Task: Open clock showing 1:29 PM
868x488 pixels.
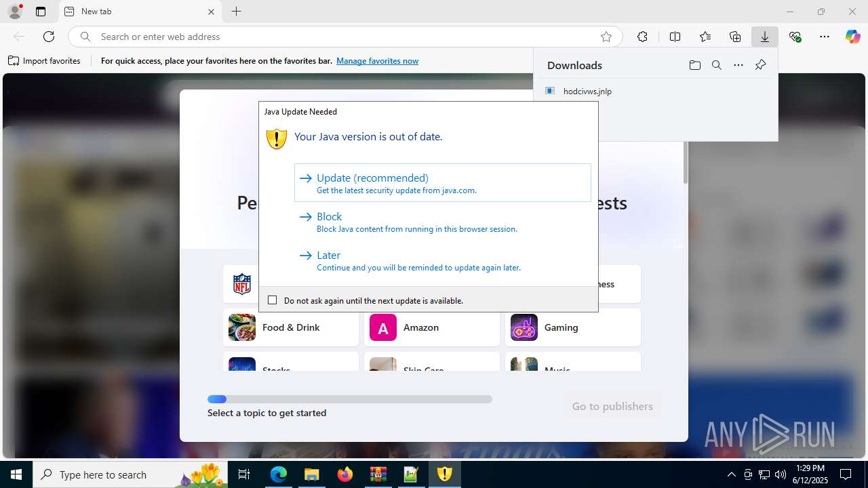Action: tap(810, 474)
